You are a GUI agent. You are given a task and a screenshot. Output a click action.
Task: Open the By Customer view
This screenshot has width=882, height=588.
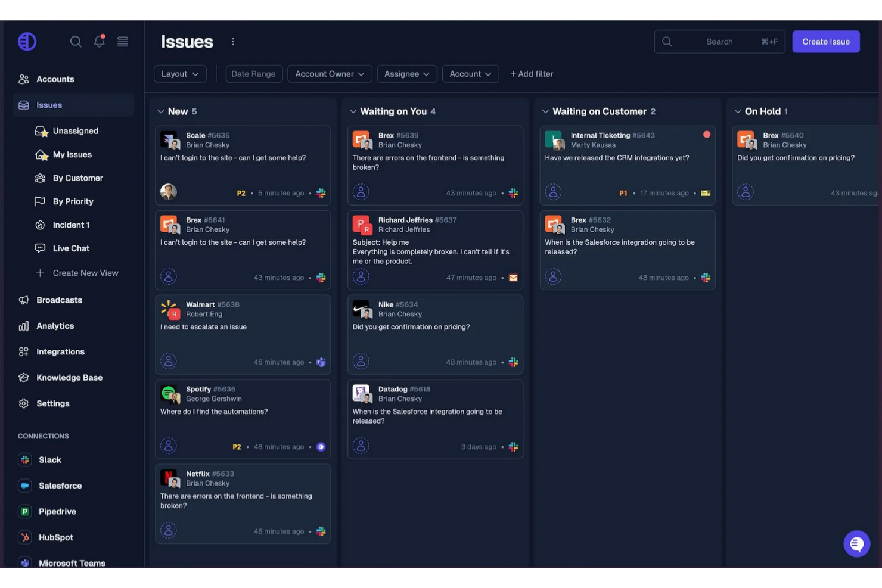77,178
